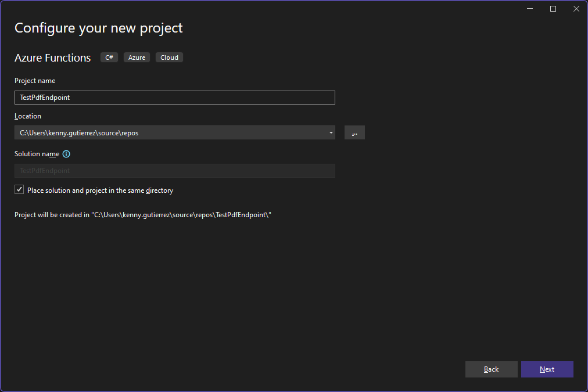Maximize the project configuration window
Viewport: 588px width, 392px height.
pyautogui.click(x=553, y=9)
